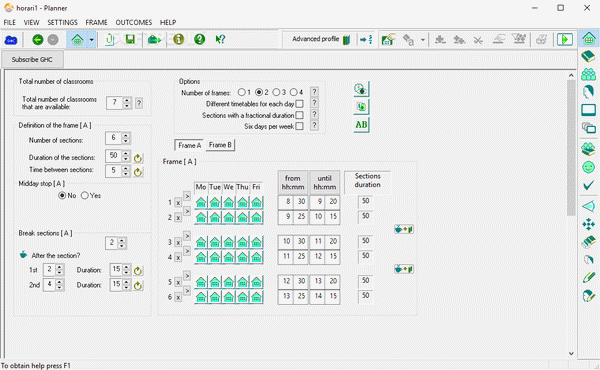Select Yes for midday stop

tap(85, 196)
